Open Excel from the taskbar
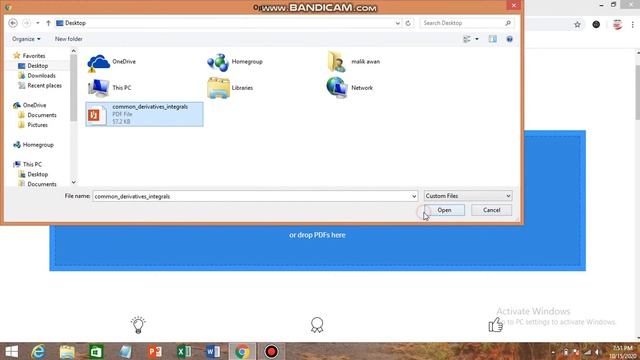Screen dimensions: 640x360 tap(184, 351)
